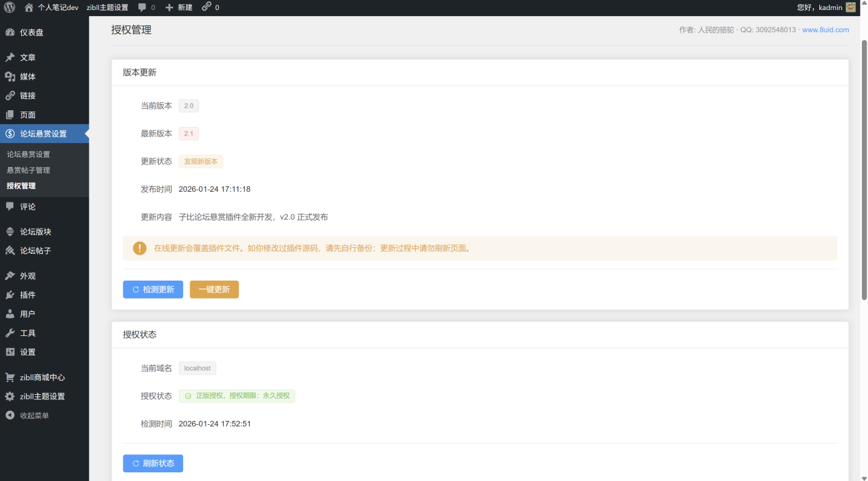The height and width of the screenshot is (481, 868).
Task: Open 授权管理 submenu item
Action: point(21,186)
